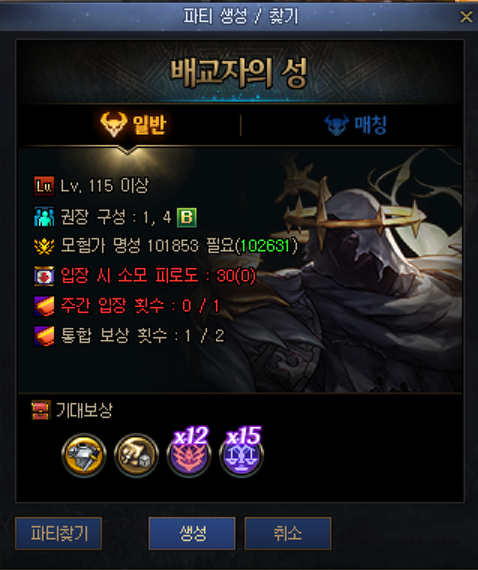Viewport: 478px width, 570px height.
Task: Switch to the 매칭 matching tab
Action: click(x=355, y=125)
